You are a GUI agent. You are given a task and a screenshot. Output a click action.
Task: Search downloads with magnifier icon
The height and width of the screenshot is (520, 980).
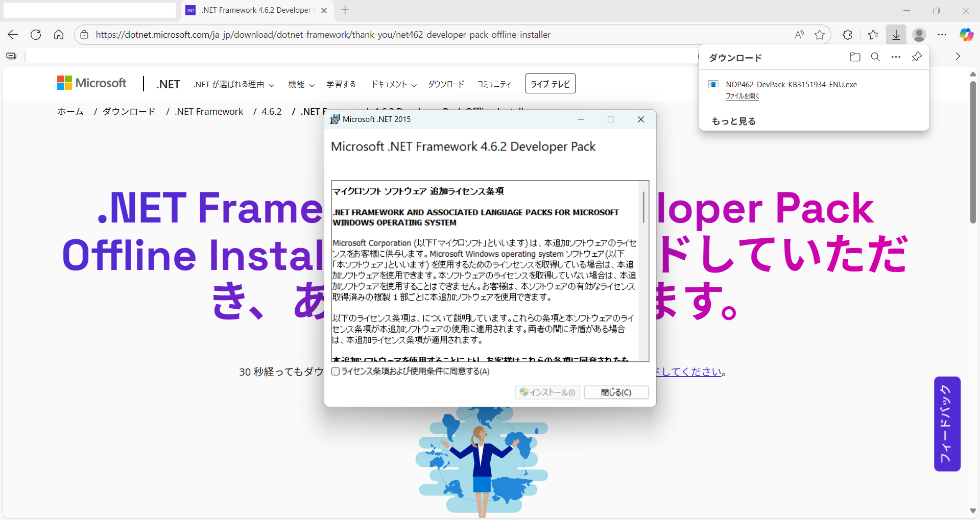point(875,57)
